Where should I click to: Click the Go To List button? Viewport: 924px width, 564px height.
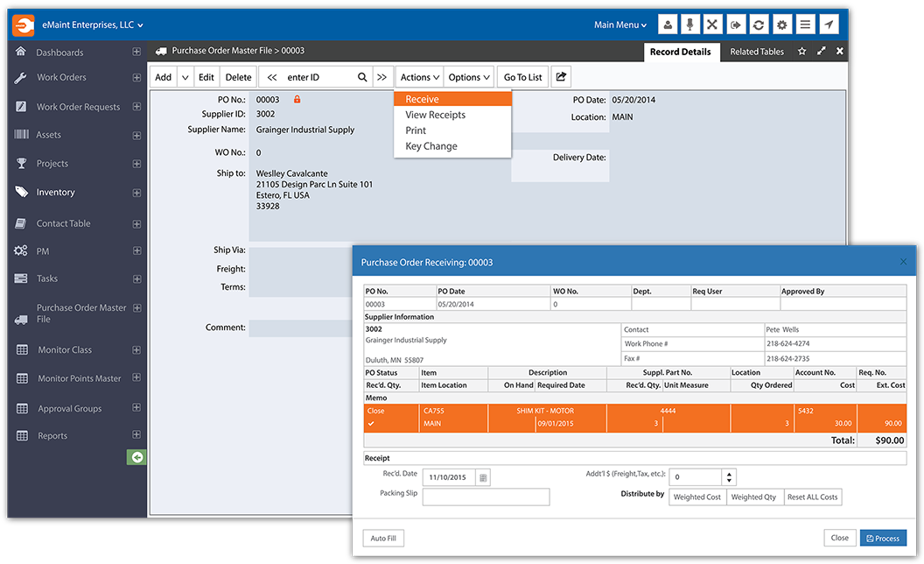pos(522,77)
